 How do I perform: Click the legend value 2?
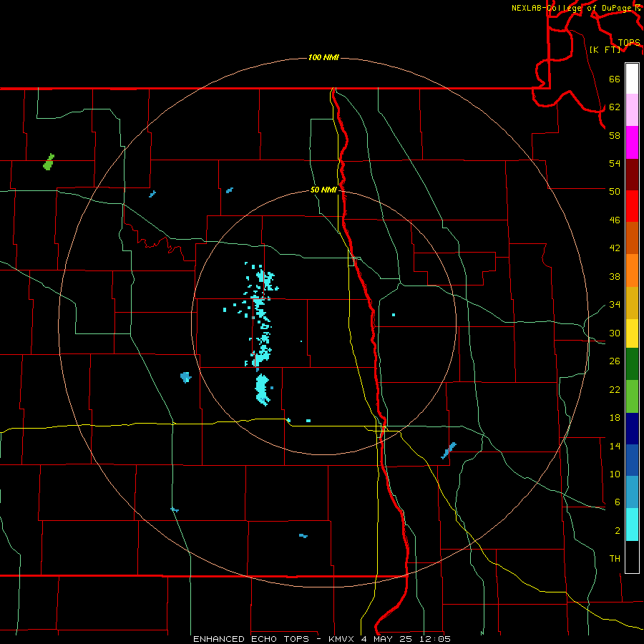tap(618, 531)
